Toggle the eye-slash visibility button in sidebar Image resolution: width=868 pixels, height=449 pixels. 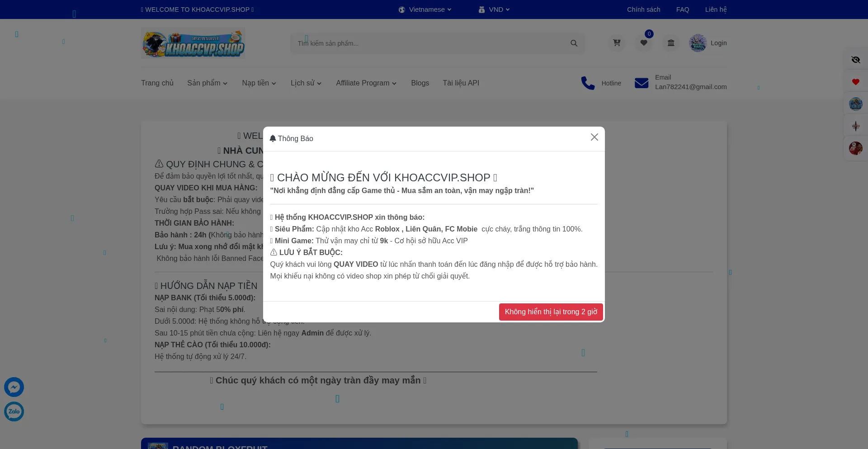point(856,60)
